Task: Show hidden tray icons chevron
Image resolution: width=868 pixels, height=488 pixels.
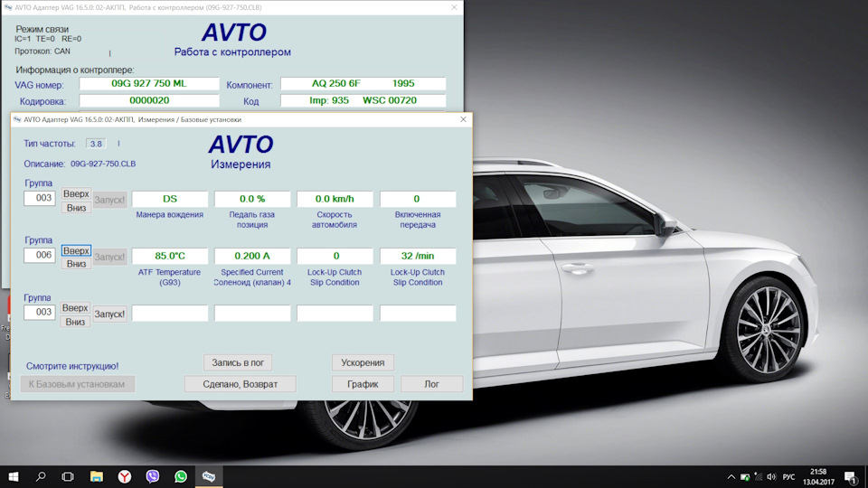Action: [731, 477]
